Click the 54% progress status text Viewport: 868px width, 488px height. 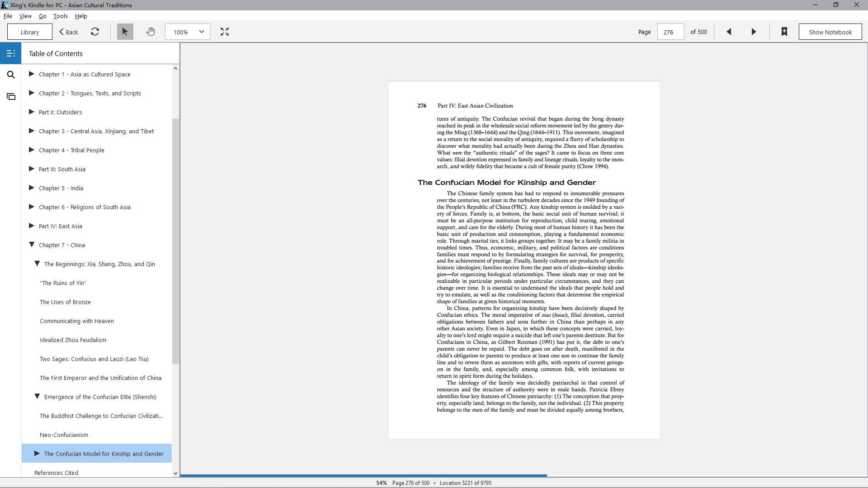click(x=382, y=483)
